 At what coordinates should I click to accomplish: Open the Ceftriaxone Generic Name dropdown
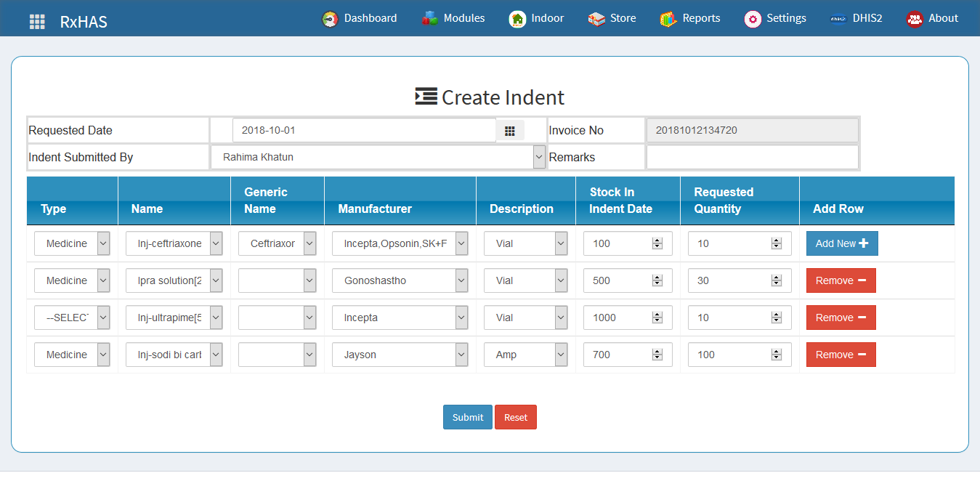[278, 243]
